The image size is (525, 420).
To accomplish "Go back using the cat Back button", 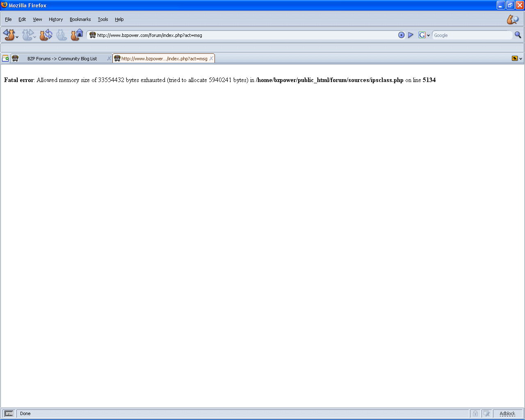I will coord(8,35).
